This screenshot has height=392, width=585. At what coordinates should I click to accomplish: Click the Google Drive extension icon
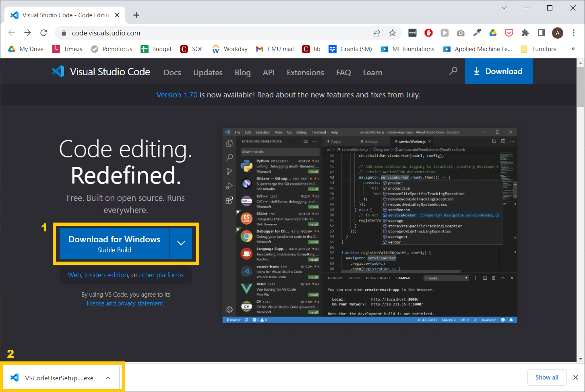(x=493, y=33)
